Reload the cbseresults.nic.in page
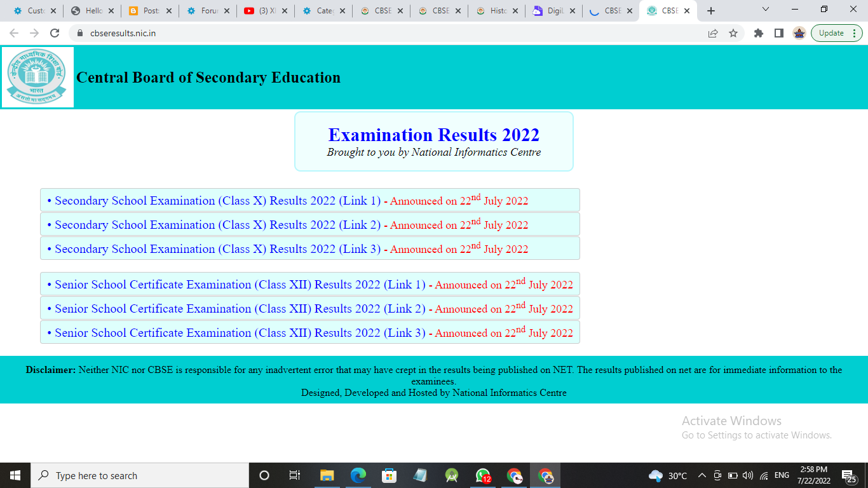 [55, 33]
